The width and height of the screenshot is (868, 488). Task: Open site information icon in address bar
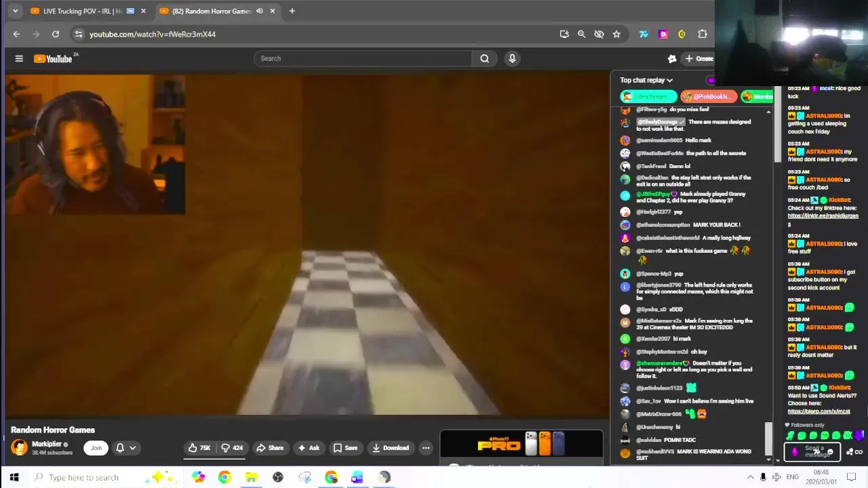(79, 34)
